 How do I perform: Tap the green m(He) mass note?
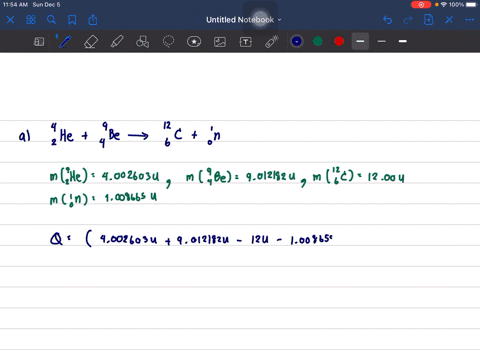(104, 176)
